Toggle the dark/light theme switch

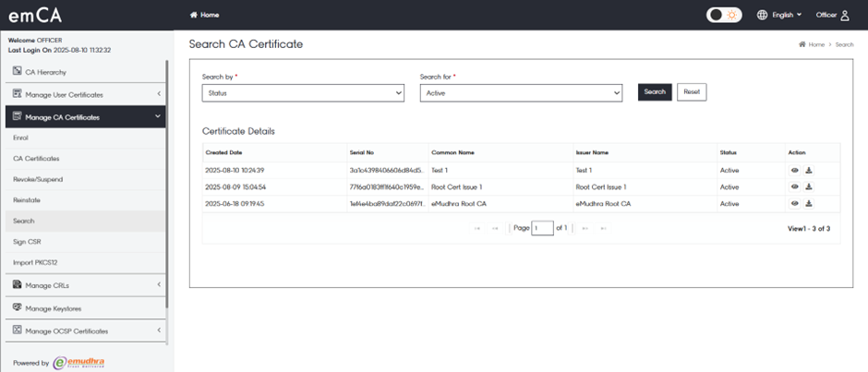coord(724,15)
